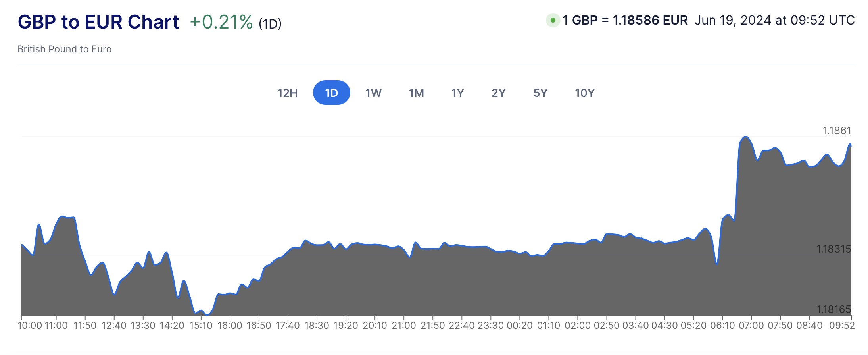Click the 21:00 label on time axis

(403, 326)
